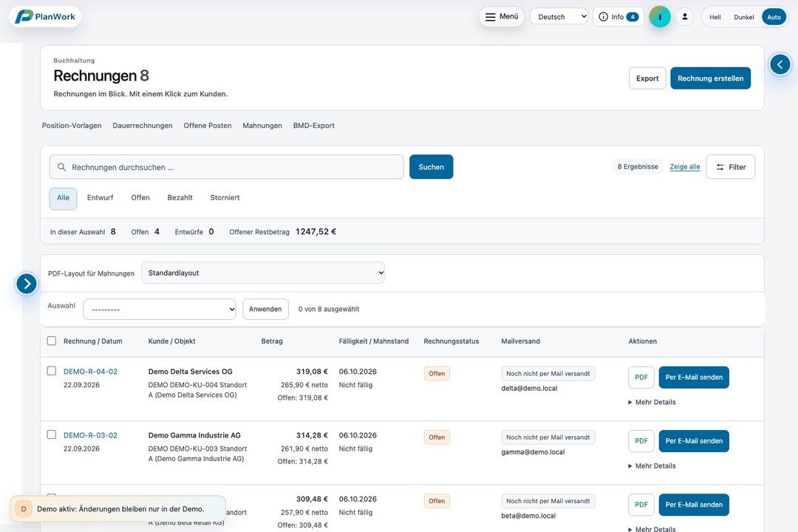Open the Info notifications button
This screenshot has width=798, height=532.
point(618,17)
